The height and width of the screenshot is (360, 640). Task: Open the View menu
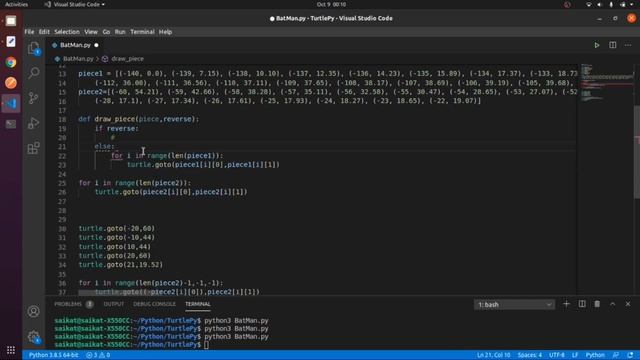(91, 32)
